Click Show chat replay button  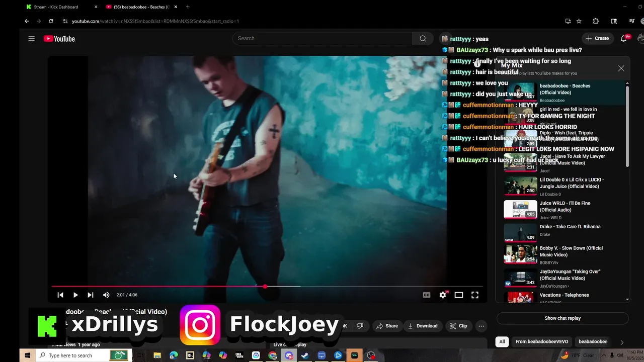pos(562,318)
